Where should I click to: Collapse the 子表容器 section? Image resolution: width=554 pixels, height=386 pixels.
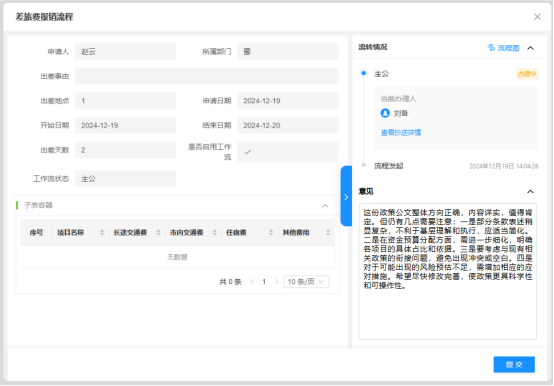325,206
